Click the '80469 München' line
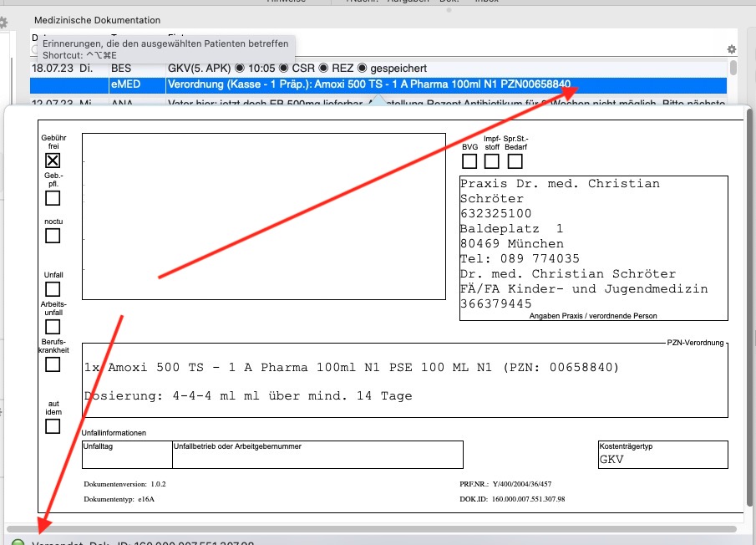This screenshot has height=545, width=756. pyautogui.click(x=512, y=243)
